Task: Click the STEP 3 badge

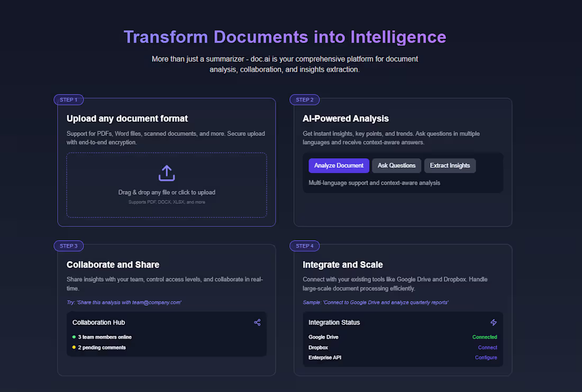Action: tap(69, 245)
